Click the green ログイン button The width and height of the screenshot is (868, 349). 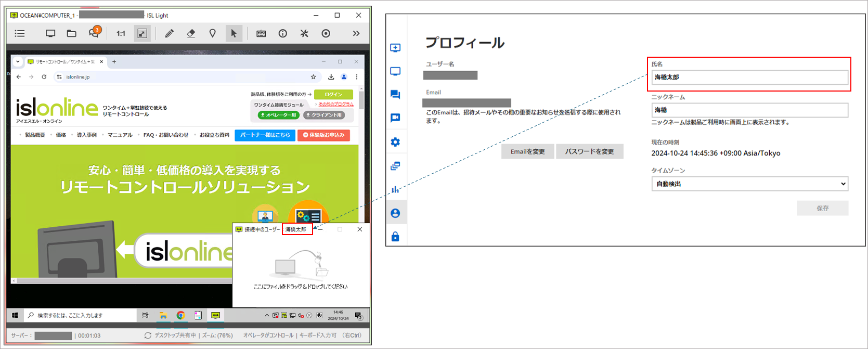(x=333, y=94)
